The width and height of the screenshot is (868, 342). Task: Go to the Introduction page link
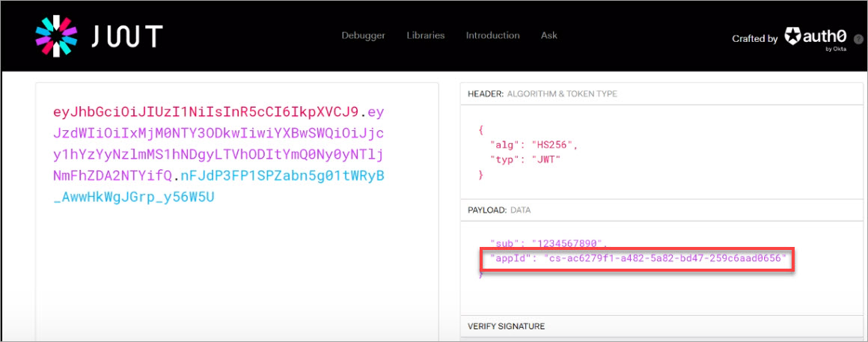(x=492, y=35)
